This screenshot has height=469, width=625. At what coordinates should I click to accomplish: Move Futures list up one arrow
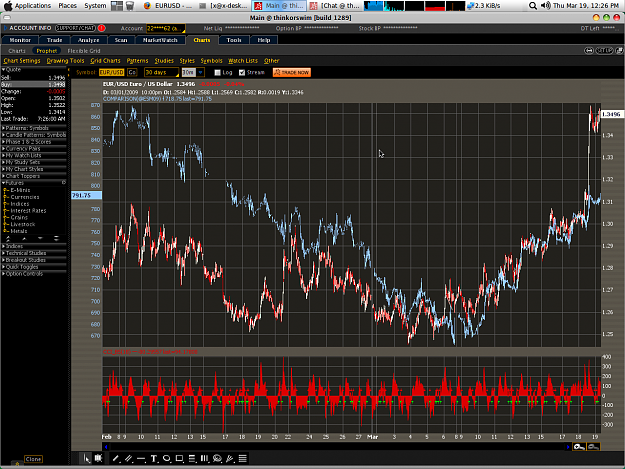coord(24,238)
